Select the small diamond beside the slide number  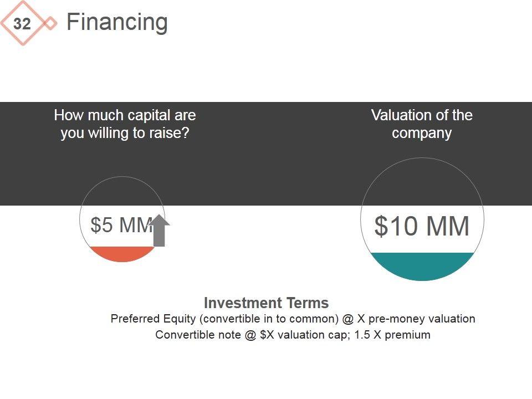[x=50, y=24]
